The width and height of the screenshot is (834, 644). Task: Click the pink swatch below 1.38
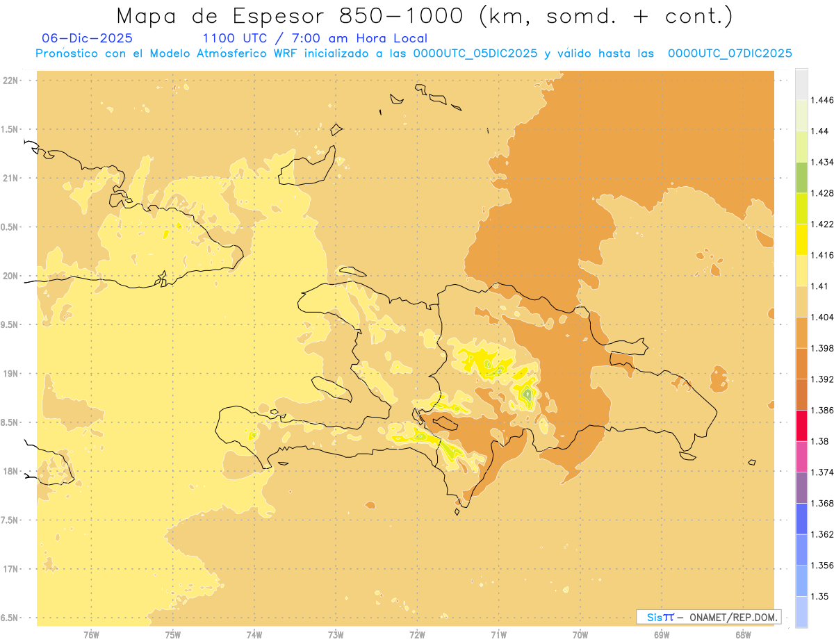click(x=801, y=457)
